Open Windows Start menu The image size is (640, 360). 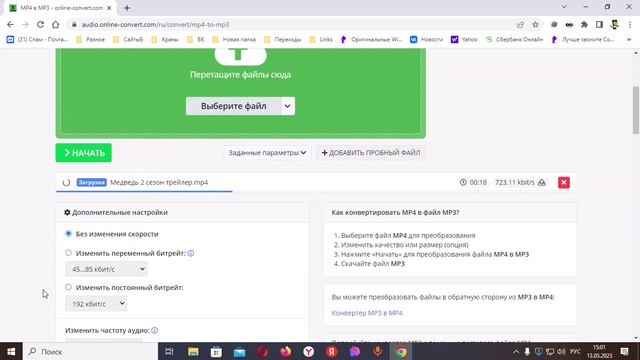click(11, 351)
